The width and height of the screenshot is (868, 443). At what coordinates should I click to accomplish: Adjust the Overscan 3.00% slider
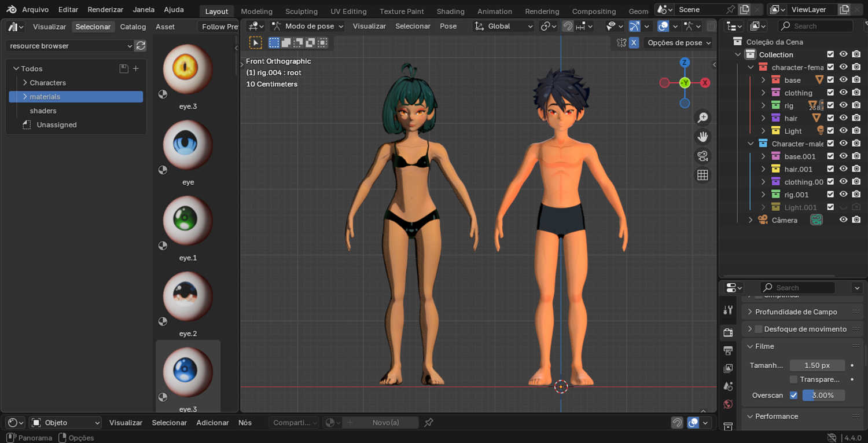(x=823, y=396)
